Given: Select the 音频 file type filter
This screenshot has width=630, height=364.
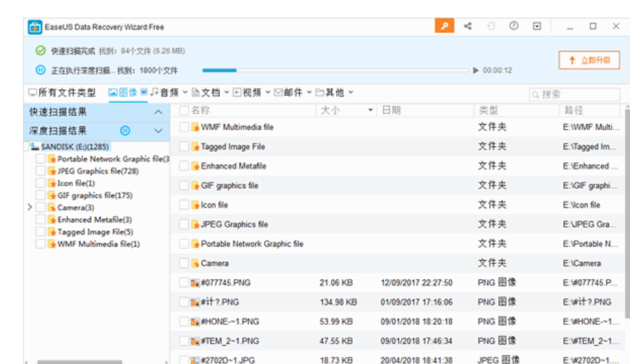Looking at the screenshot, I should click(x=165, y=93).
